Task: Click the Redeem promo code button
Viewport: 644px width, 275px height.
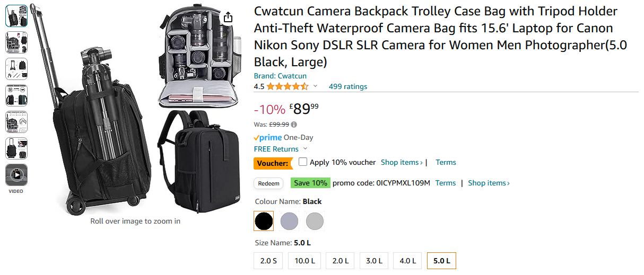Action: point(269,183)
